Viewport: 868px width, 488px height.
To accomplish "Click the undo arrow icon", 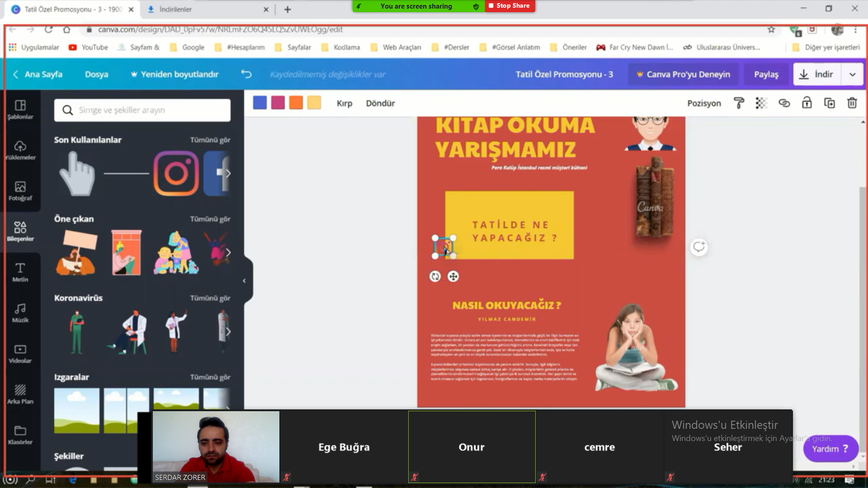I will (x=246, y=74).
